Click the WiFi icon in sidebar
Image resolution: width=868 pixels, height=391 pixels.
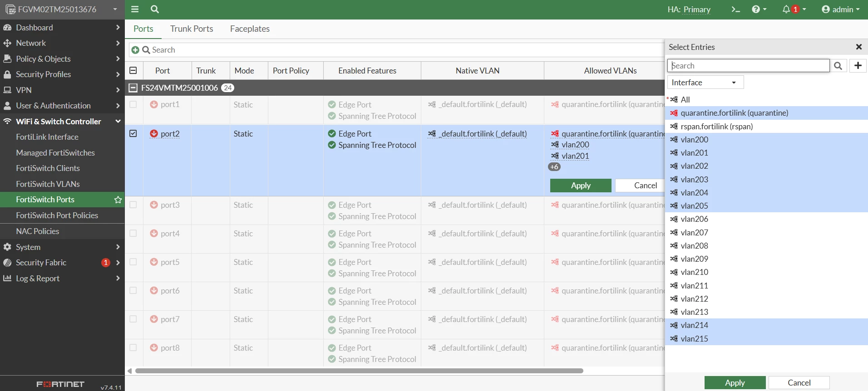tap(7, 121)
